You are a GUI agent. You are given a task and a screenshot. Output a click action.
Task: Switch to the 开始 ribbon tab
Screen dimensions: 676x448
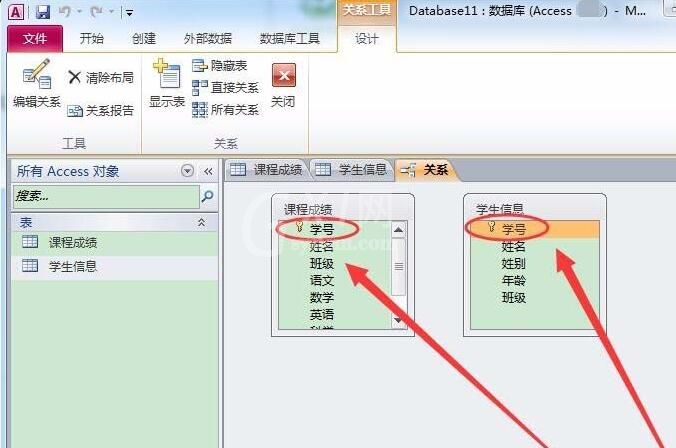pyautogui.click(x=91, y=39)
